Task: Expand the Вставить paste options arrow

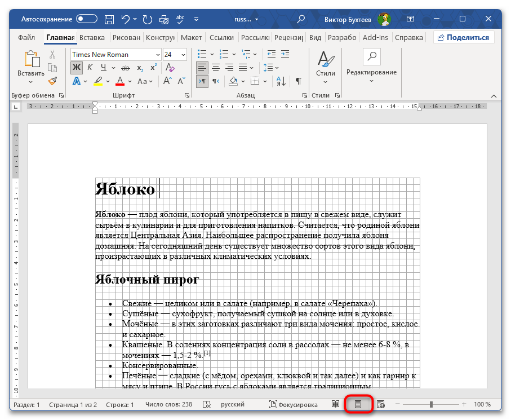Action: coord(30,82)
